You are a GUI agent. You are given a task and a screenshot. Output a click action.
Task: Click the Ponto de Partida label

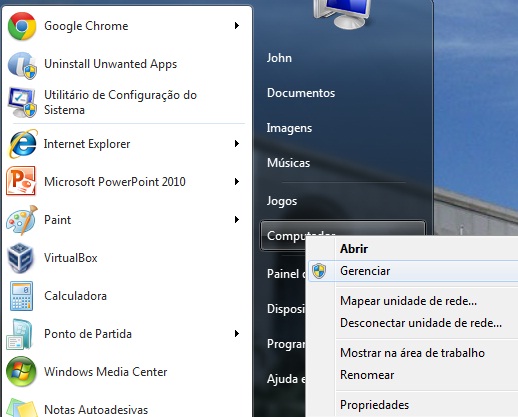(x=88, y=334)
